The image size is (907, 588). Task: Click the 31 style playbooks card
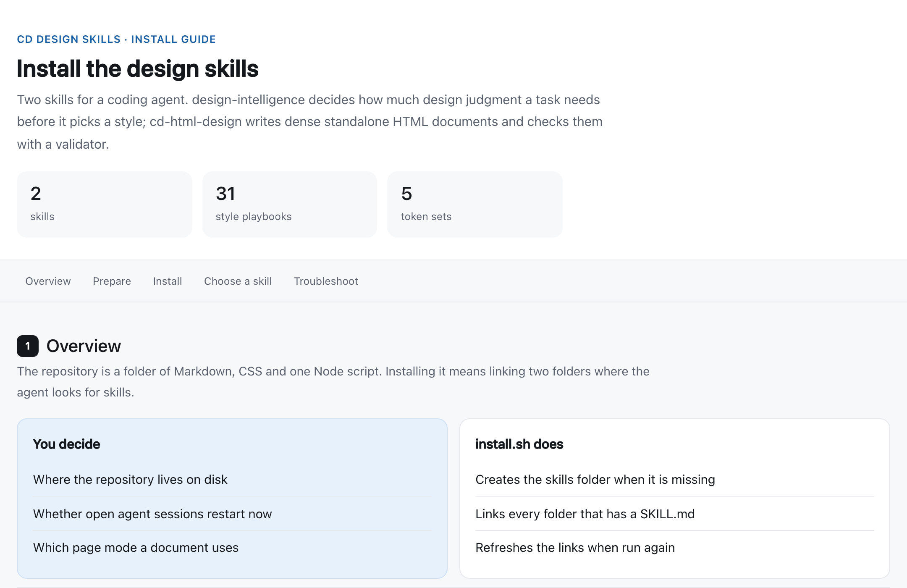(290, 204)
